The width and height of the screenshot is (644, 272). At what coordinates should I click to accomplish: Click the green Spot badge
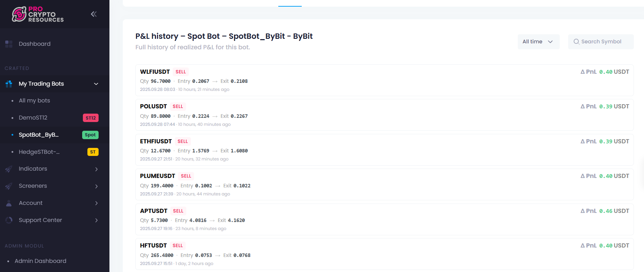(x=90, y=135)
